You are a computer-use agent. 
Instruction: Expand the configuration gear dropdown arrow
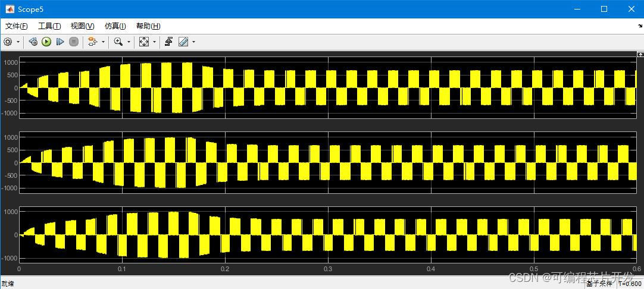tap(18, 42)
